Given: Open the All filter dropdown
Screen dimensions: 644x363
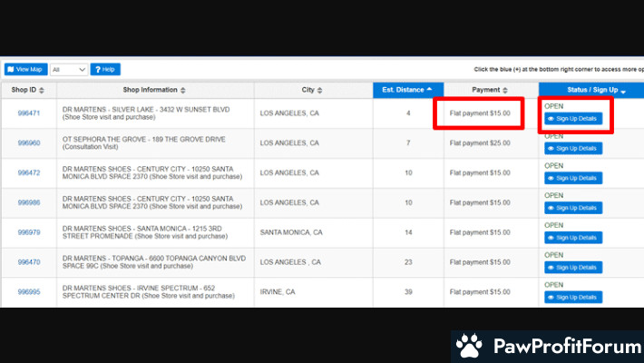Looking at the screenshot, I should pos(69,70).
